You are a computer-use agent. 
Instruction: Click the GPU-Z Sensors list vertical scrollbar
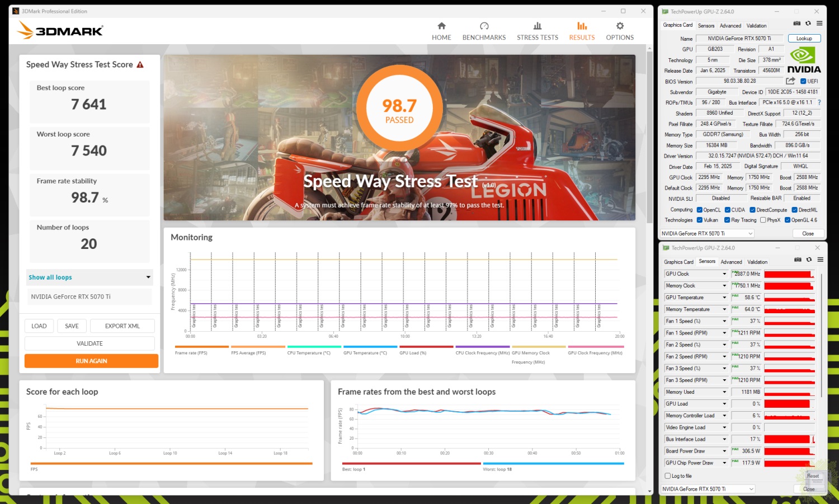(821, 336)
